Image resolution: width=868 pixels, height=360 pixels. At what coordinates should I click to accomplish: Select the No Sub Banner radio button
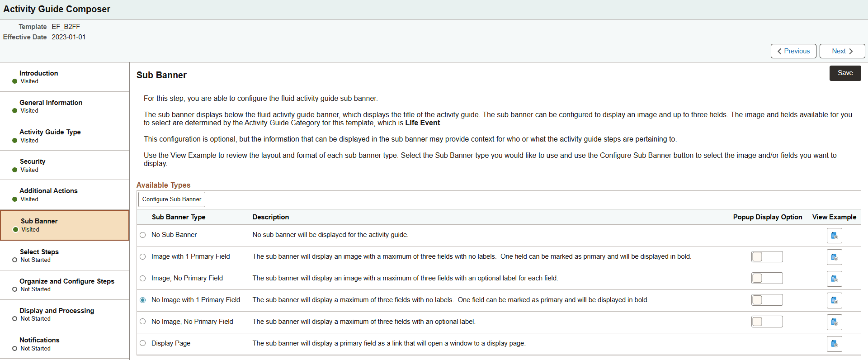[143, 235]
